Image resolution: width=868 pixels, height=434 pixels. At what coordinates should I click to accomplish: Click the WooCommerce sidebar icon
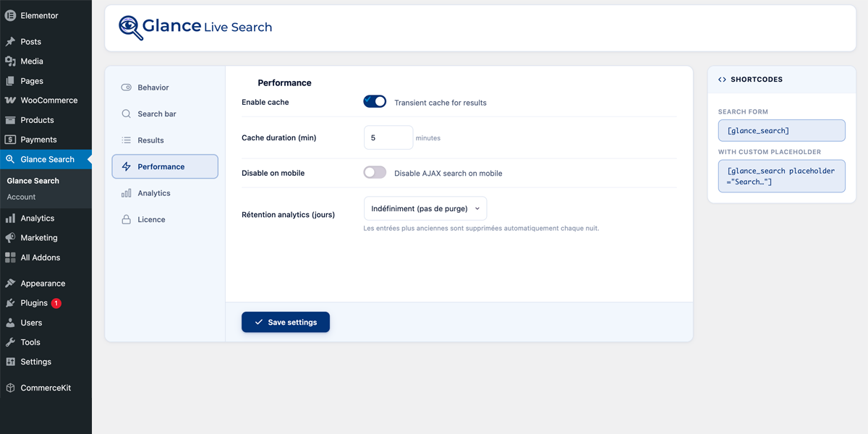click(10, 100)
